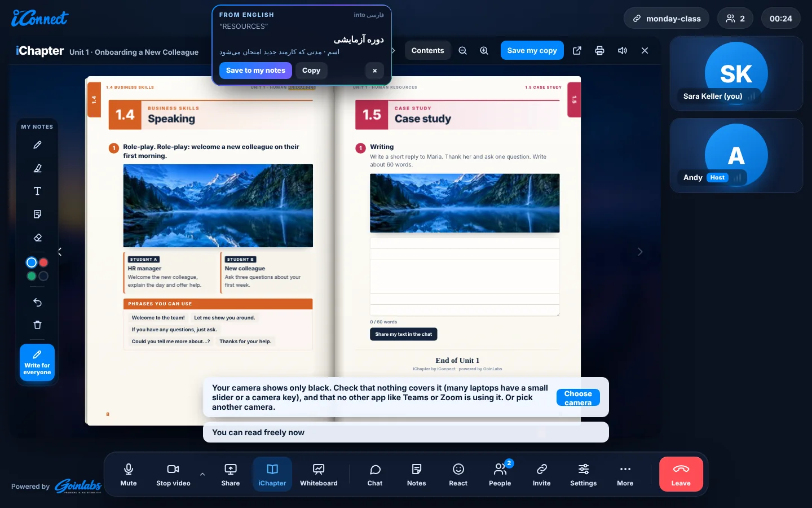Open the chapter in a new window
The height and width of the screenshot is (508, 812).
click(x=577, y=51)
